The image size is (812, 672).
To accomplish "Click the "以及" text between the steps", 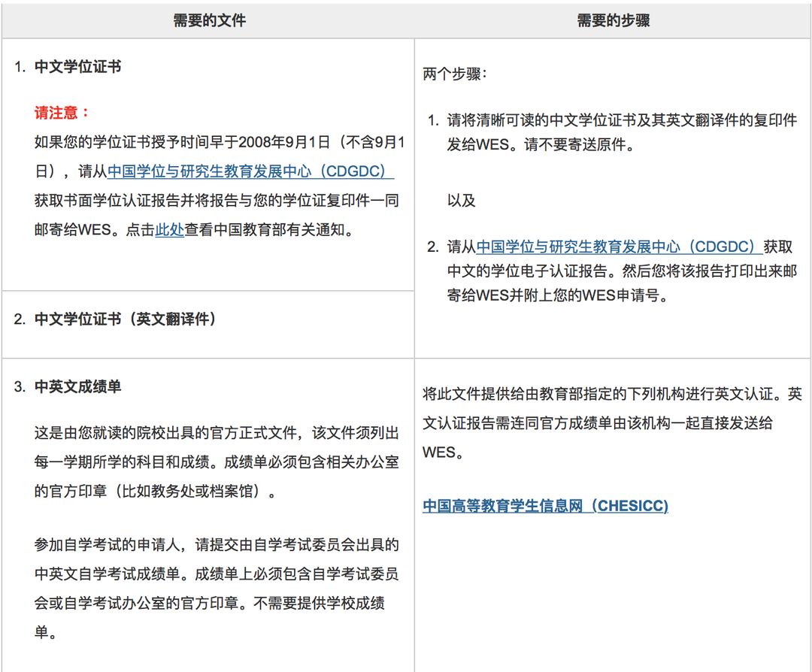I will coord(462,201).
